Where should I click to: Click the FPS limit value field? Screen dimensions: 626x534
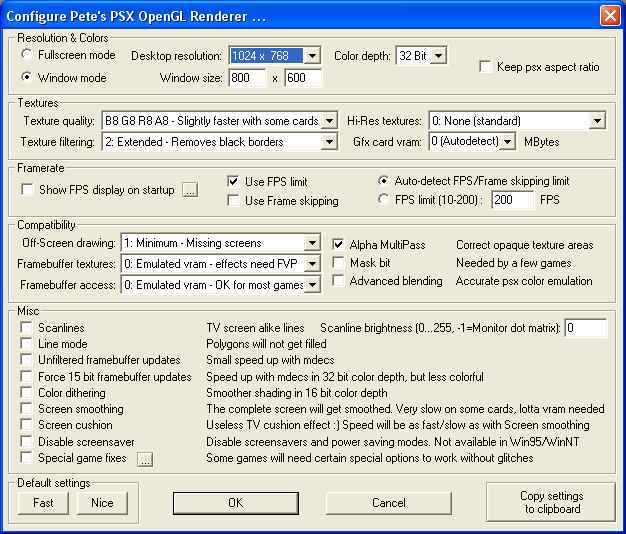click(x=512, y=200)
